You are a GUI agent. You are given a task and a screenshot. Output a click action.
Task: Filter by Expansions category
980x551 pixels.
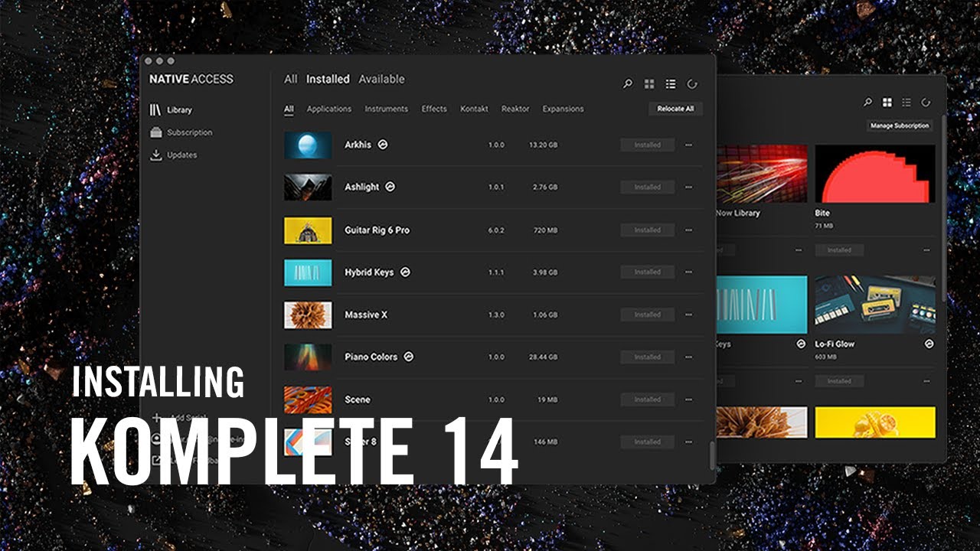click(x=563, y=109)
